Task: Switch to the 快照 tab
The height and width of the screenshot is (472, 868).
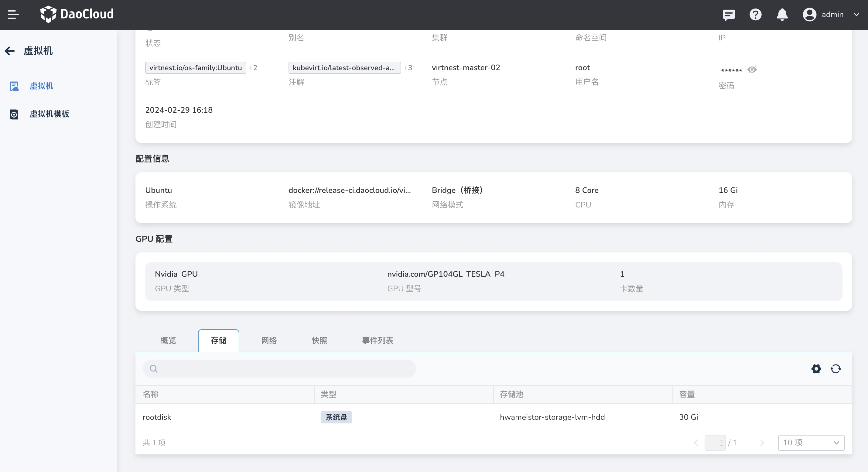Action: (319, 340)
